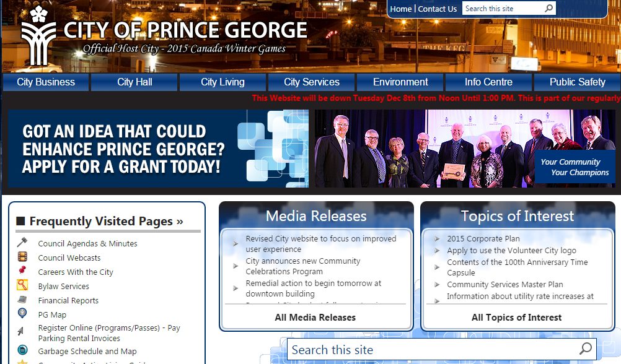Click the City of Prince George logo emblem

click(x=38, y=36)
